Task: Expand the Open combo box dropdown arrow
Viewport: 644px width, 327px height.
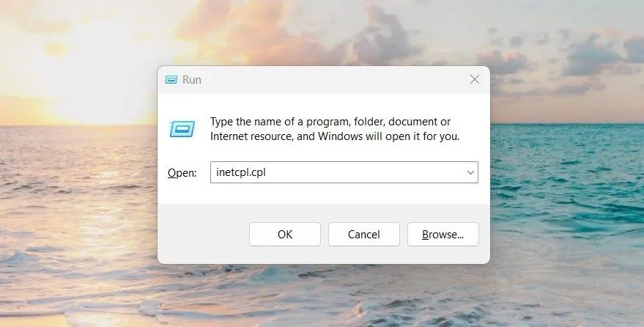Action: (470, 172)
